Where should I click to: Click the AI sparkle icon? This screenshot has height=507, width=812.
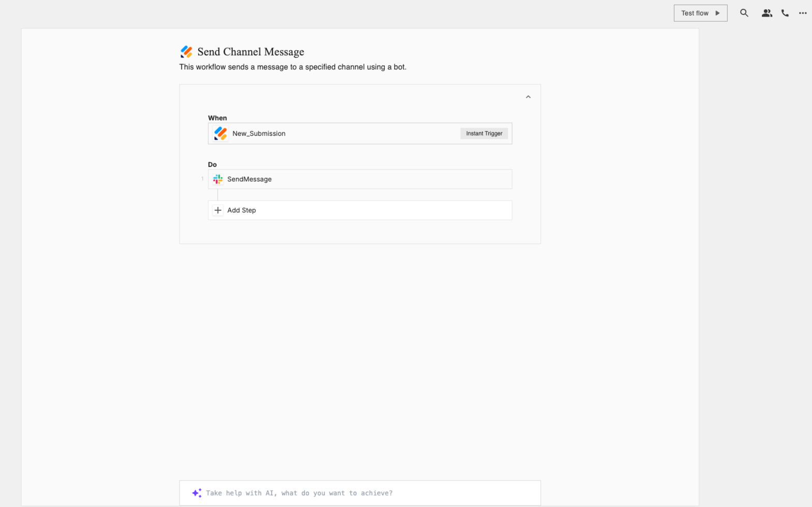coord(197,493)
